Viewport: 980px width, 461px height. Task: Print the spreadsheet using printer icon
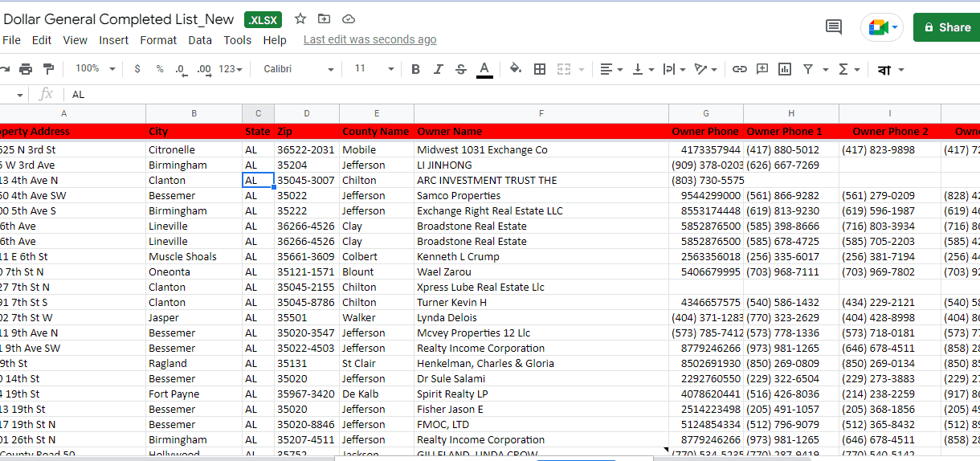point(26,69)
